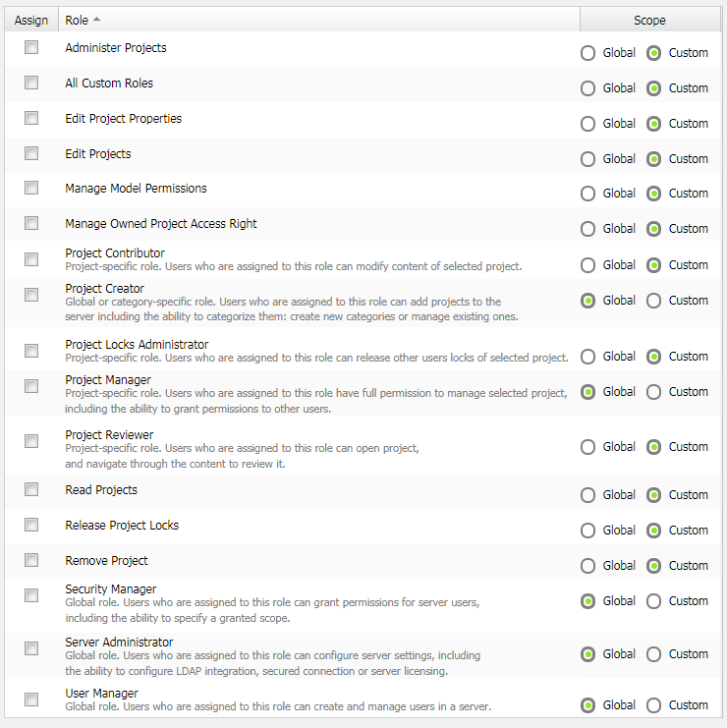Select Global scope for Release Project Locks
Screen dimensions: 727x728
588,531
